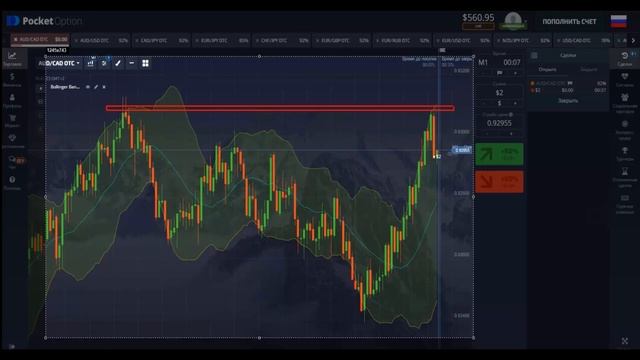Select the Closed trades tab

[x=589, y=69]
